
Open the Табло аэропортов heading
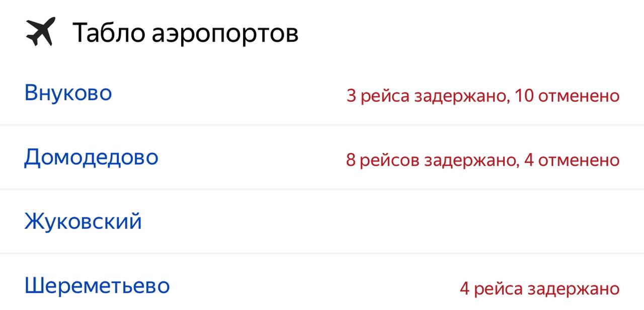(x=185, y=33)
